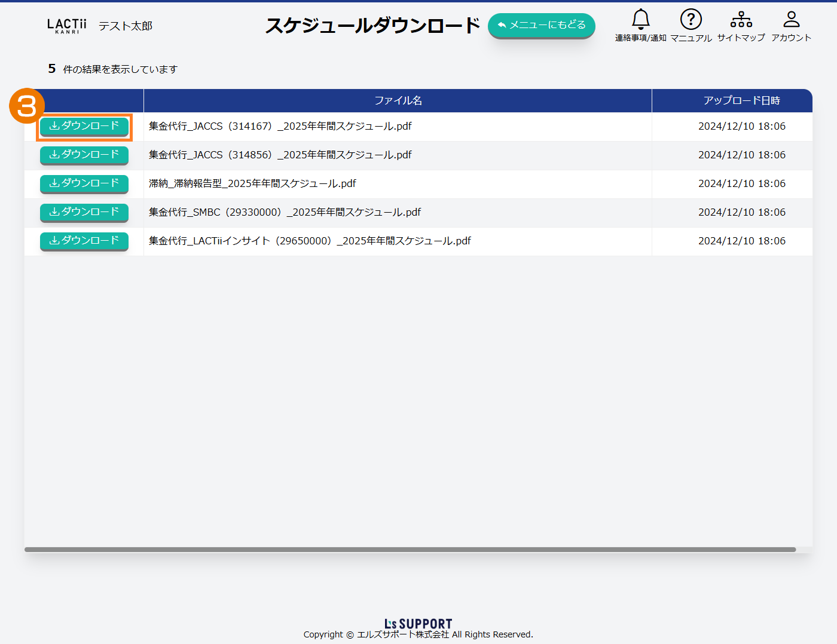837x644 pixels.
Task: Download LACTiiインサイト schedule PDF
Action: (84, 241)
